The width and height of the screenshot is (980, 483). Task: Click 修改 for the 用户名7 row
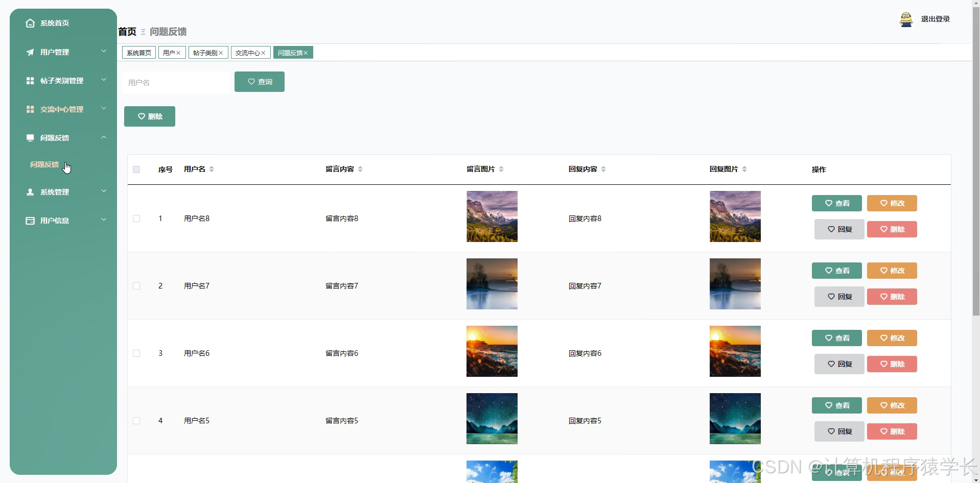click(x=892, y=271)
